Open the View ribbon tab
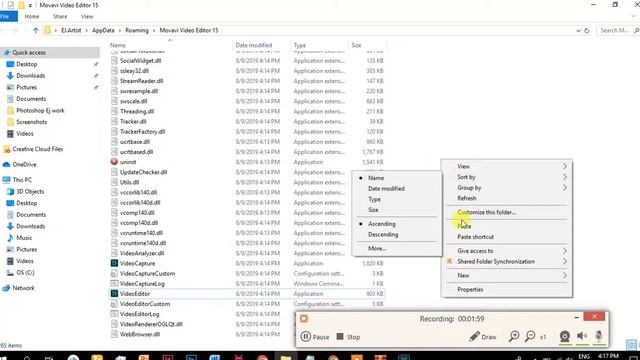 [x=87, y=16]
